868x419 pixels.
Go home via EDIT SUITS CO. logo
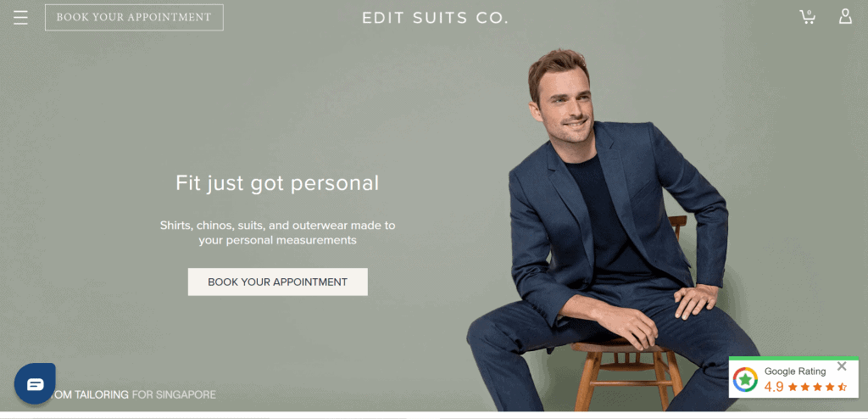point(435,18)
